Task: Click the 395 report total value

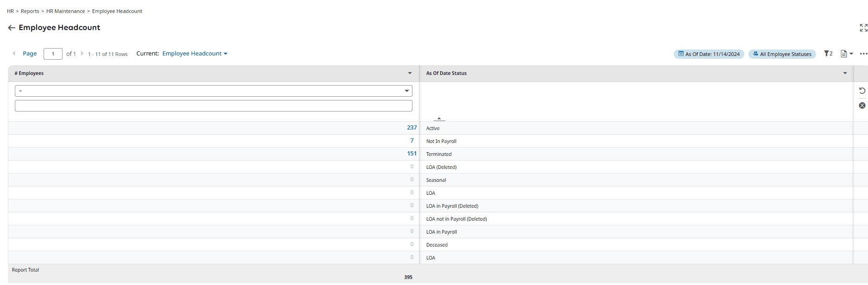Action: pyautogui.click(x=408, y=277)
